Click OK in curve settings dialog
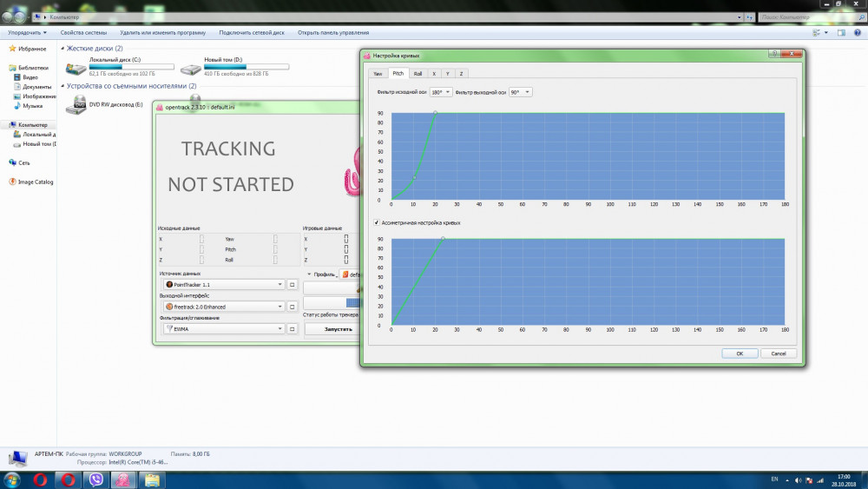 pyautogui.click(x=739, y=354)
